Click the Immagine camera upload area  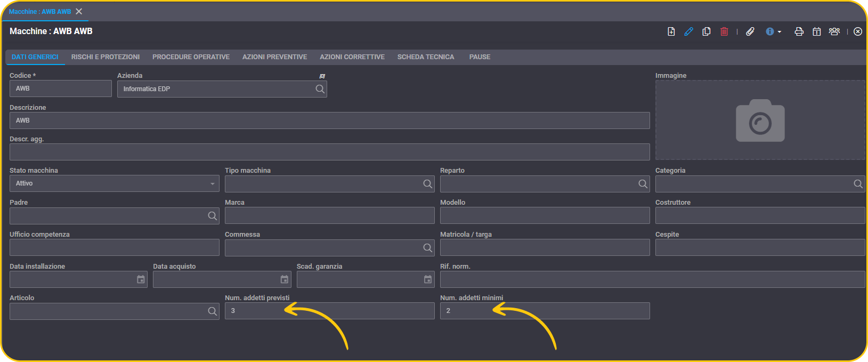point(760,120)
